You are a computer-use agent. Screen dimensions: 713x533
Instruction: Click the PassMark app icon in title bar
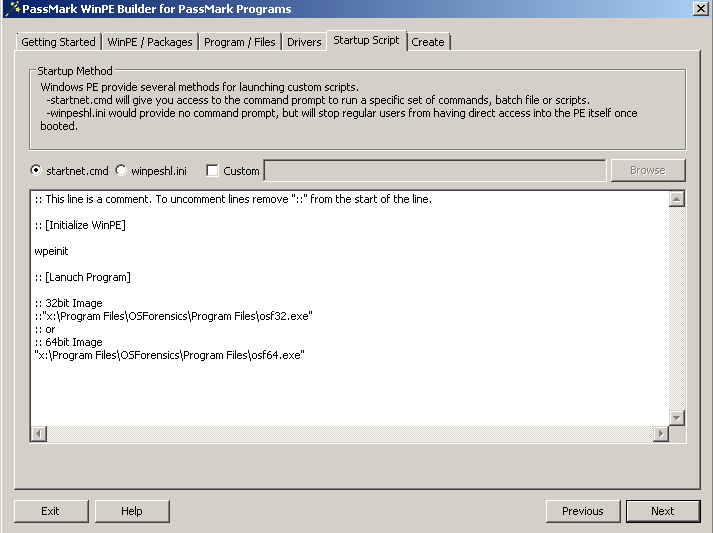click(11, 9)
